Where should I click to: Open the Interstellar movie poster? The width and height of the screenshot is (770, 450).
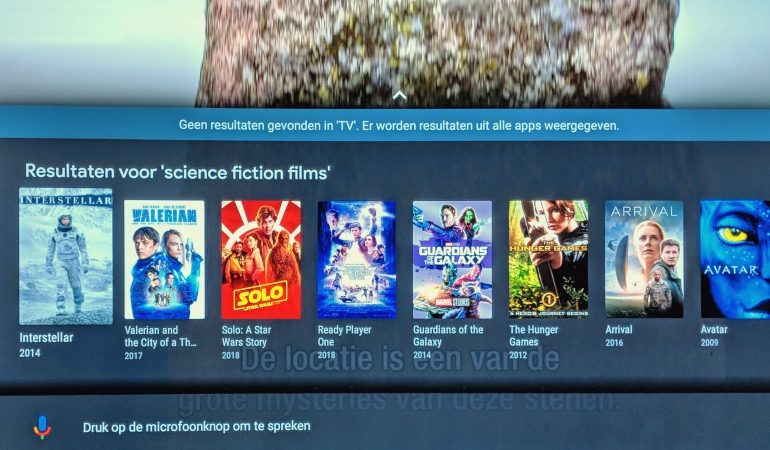[66, 256]
